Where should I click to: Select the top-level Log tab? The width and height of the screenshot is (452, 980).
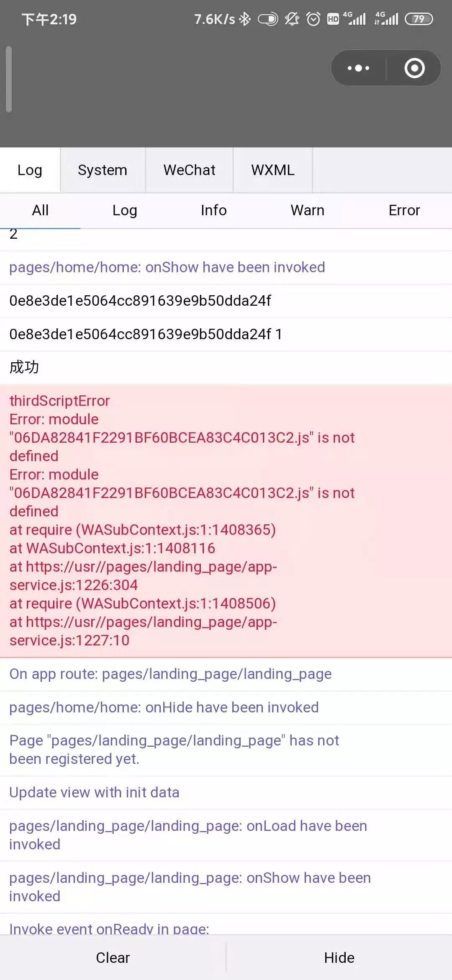(x=30, y=170)
